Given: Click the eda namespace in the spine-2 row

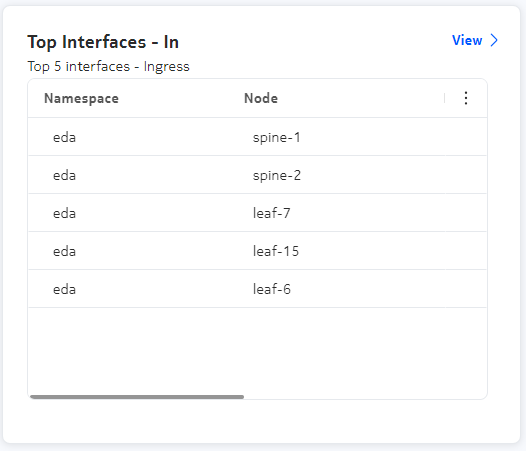Looking at the screenshot, I should pyautogui.click(x=64, y=176).
